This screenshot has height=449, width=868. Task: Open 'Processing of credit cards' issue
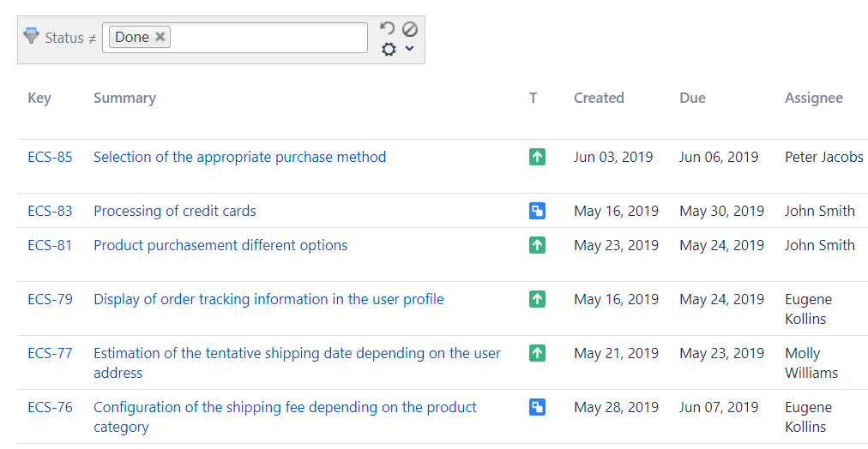pos(174,211)
